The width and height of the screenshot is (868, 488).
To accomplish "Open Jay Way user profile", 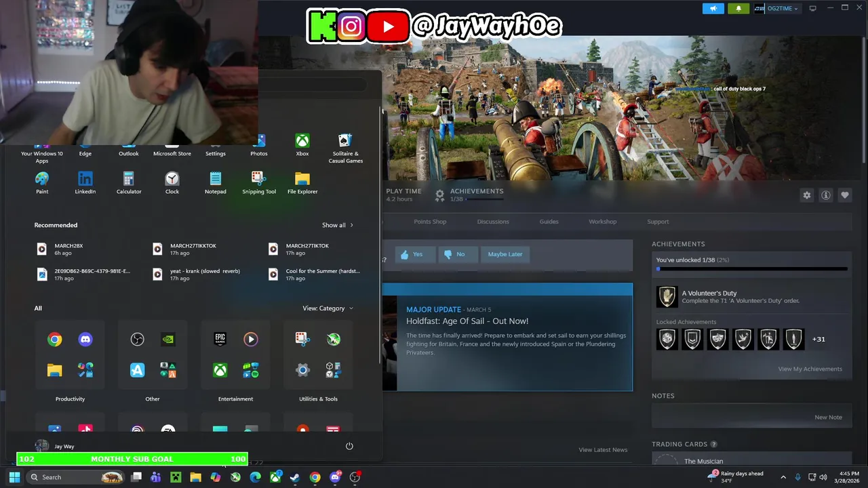I will point(55,446).
